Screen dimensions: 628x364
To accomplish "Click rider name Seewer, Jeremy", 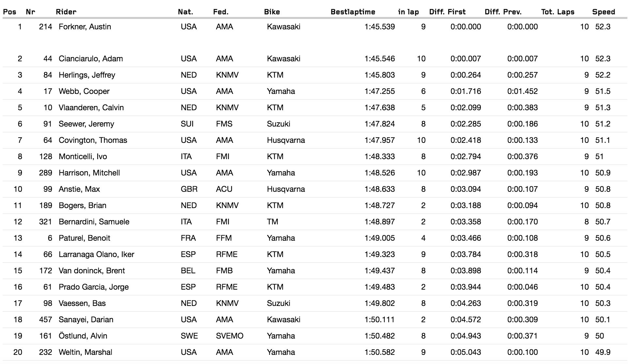I will 86,124.
